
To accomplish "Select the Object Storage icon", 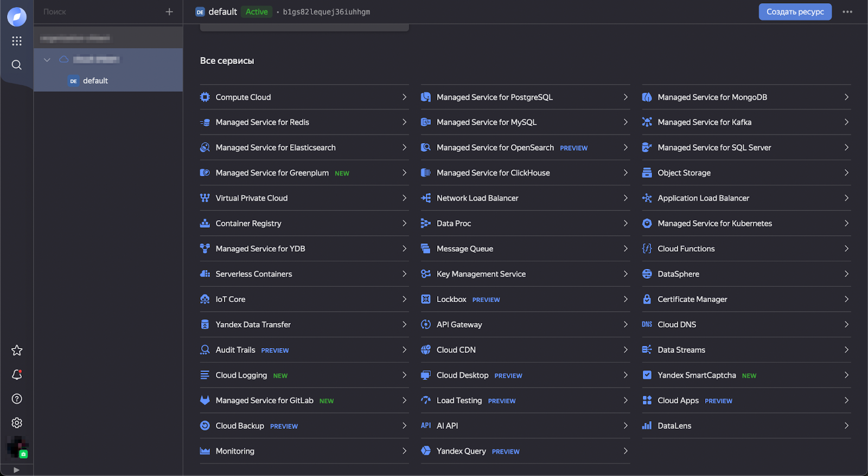I will [x=647, y=173].
